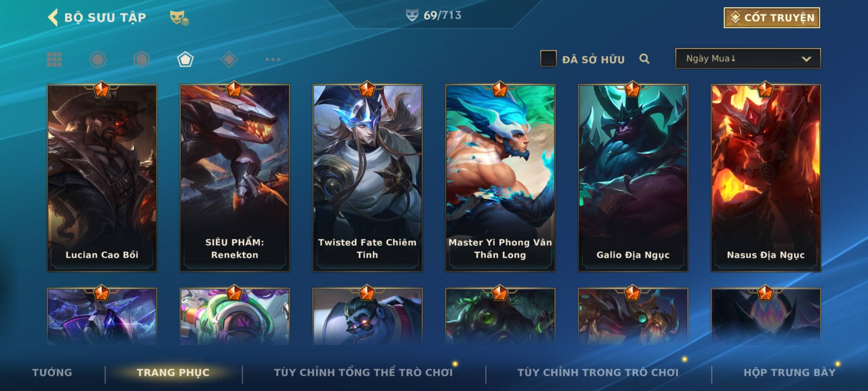Expand sort options with the chevron arrow

[x=806, y=59]
